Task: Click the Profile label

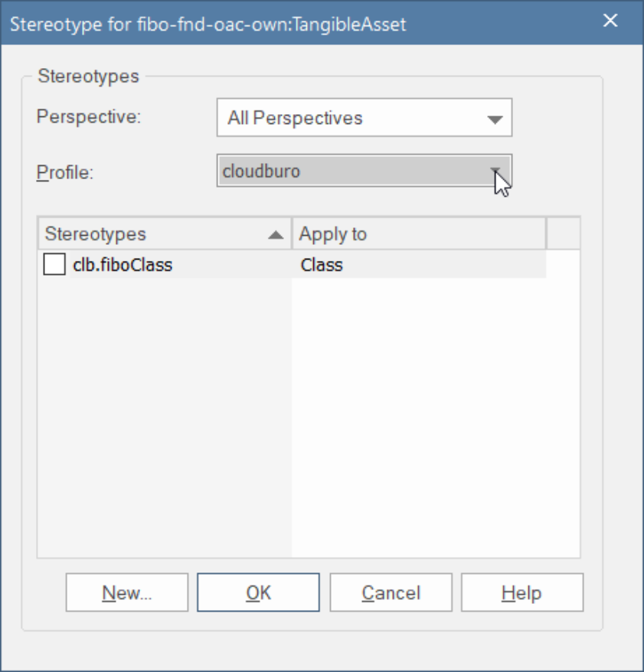Action: point(65,172)
